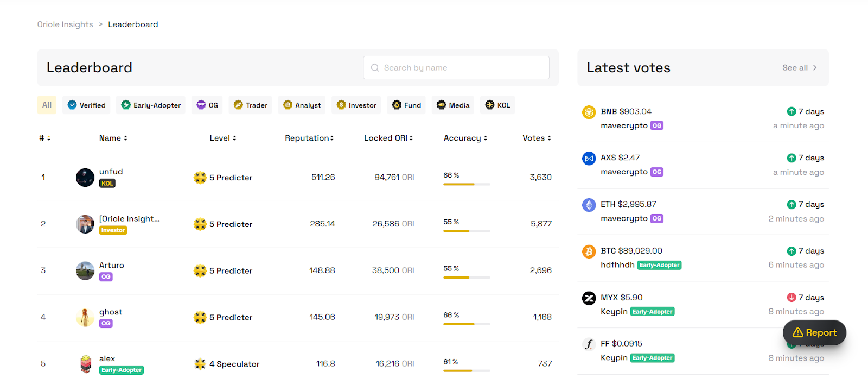Click the Leaderboard breadcrumb text

pyautogui.click(x=133, y=24)
